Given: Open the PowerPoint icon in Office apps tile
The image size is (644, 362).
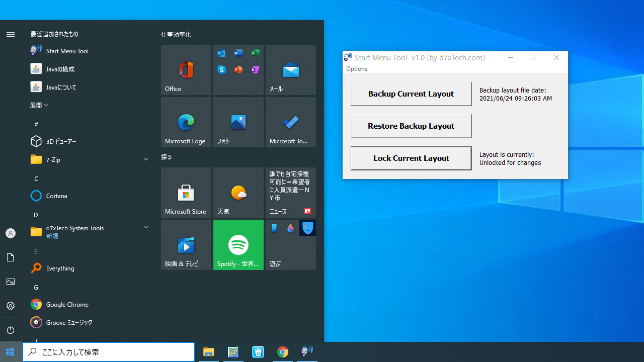Looking at the screenshot, I should click(x=238, y=70).
